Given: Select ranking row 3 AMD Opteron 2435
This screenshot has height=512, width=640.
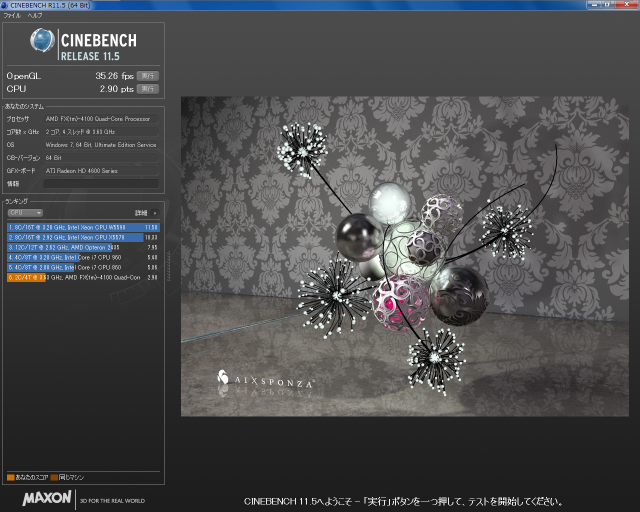Looking at the screenshot, I should click(83, 247).
